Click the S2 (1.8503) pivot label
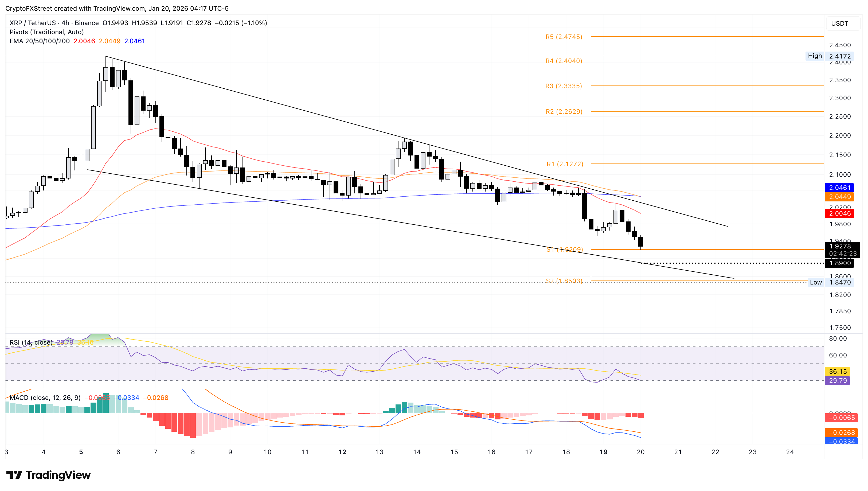The width and height of the screenshot is (868, 491). (564, 281)
